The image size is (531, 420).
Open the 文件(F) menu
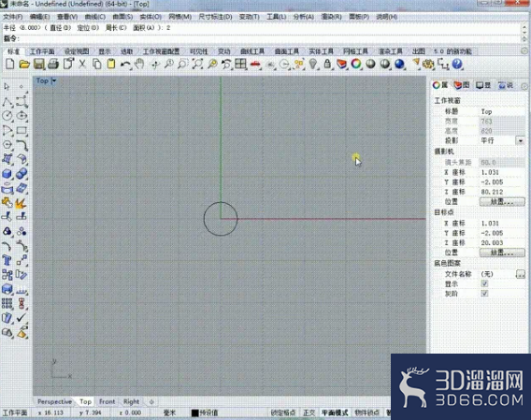[x=13, y=17]
